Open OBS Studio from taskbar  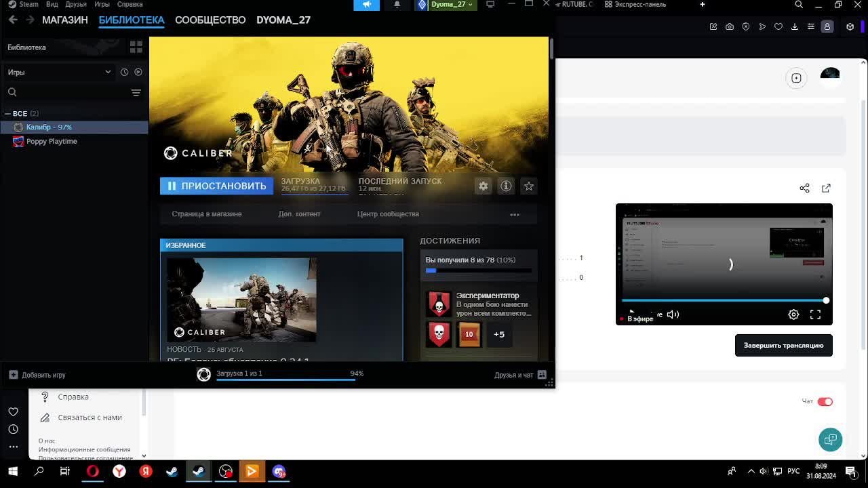pos(226,471)
